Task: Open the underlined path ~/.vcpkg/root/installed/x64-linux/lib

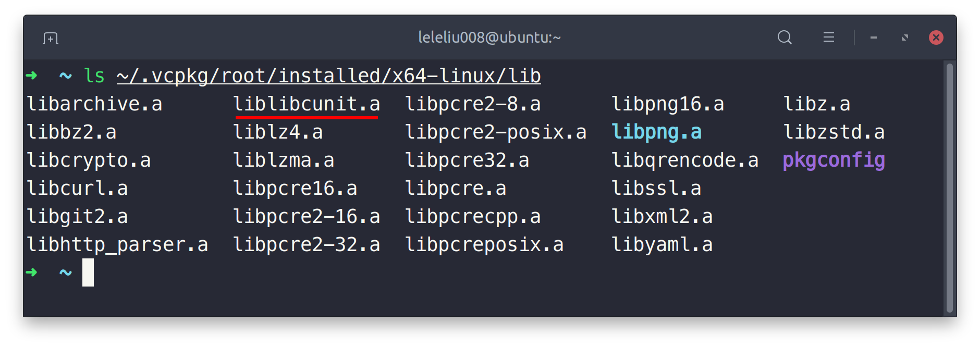Action: coord(328,75)
